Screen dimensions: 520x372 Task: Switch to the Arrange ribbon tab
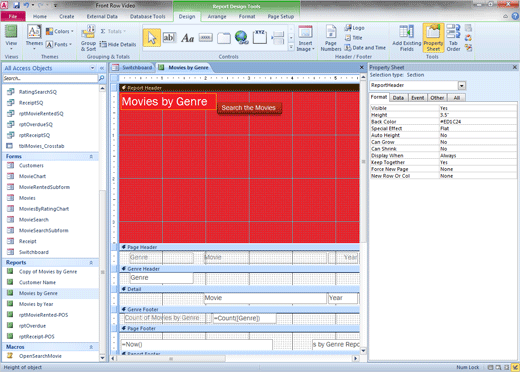(x=217, y=16)
